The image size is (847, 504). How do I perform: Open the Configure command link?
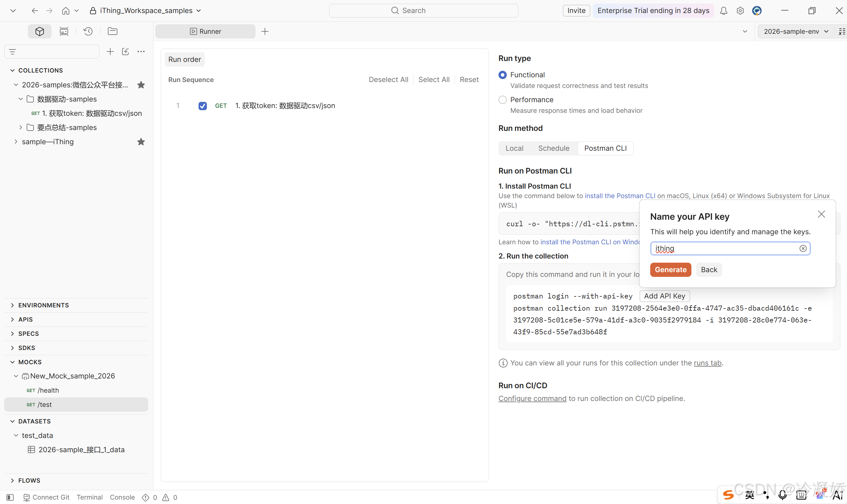point(532,398)
